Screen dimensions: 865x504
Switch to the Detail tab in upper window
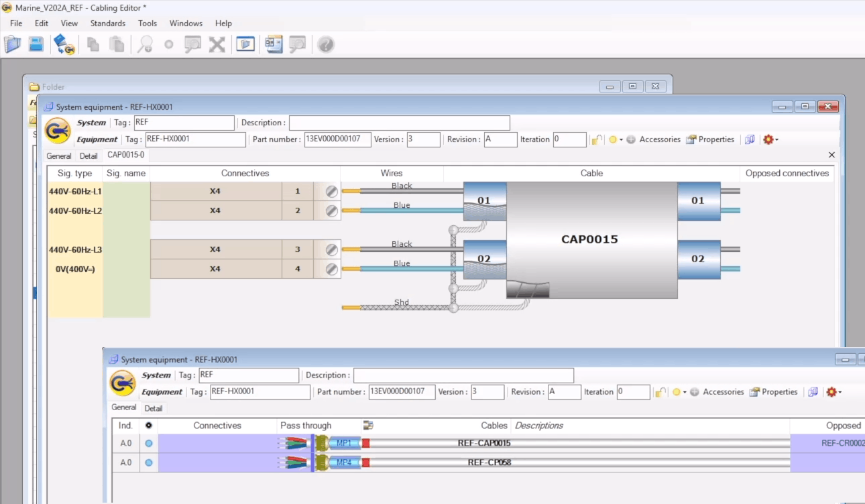pos(89,155)
